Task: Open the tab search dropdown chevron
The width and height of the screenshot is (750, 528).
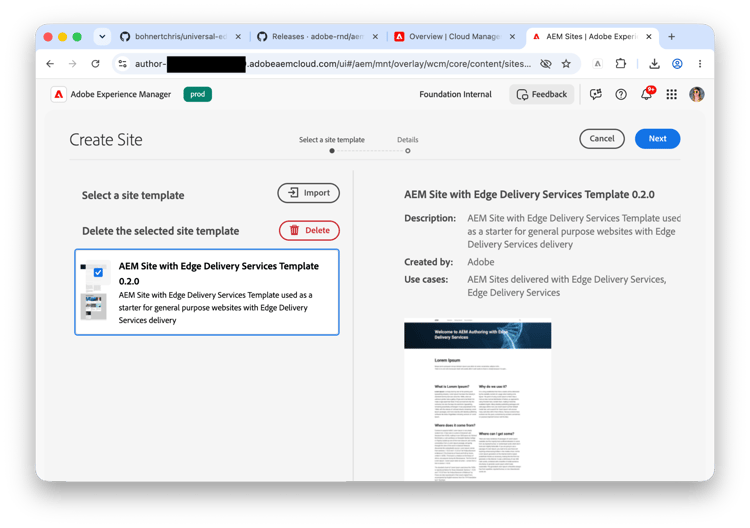Action: [x=102, y=36]
